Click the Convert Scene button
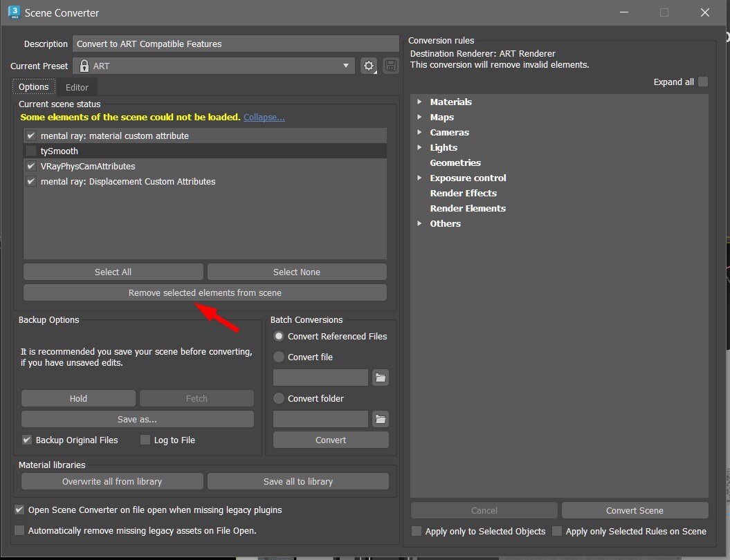 (635, 510)
